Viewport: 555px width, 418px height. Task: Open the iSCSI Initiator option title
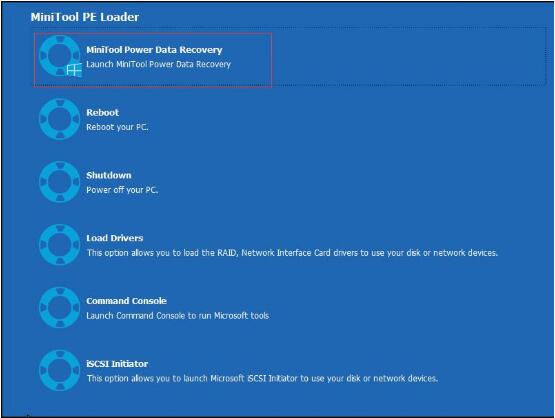pos(117,364)
